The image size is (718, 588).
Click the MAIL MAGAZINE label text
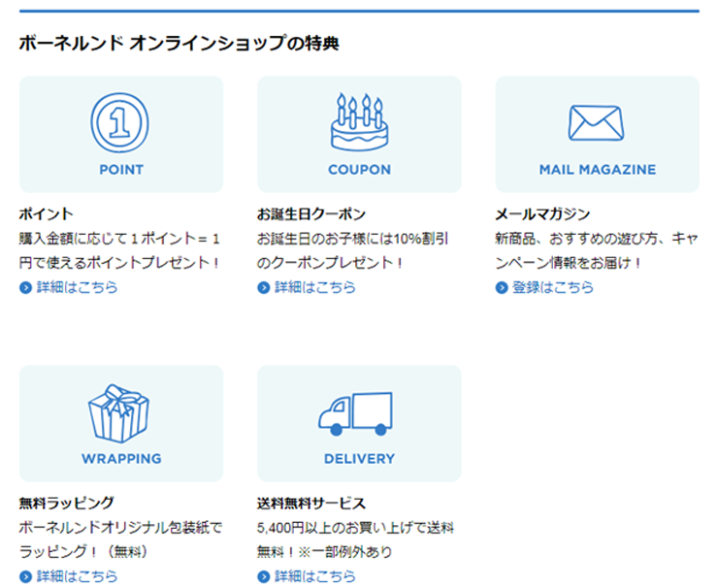click(597, 169)
